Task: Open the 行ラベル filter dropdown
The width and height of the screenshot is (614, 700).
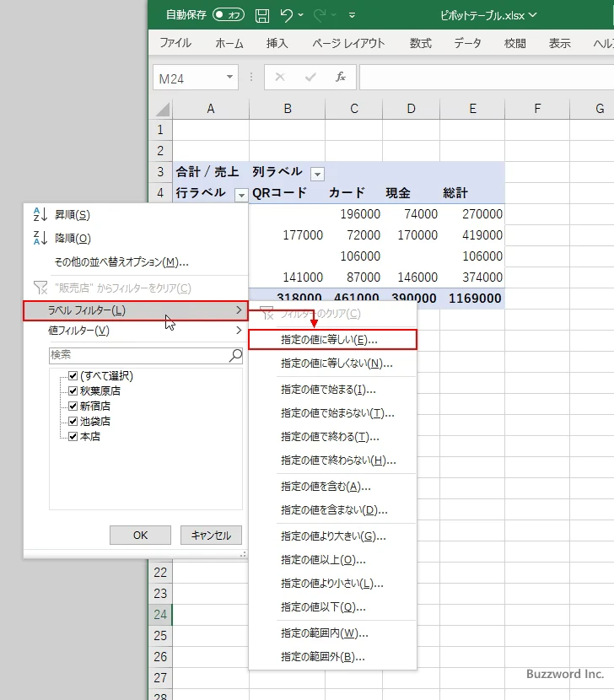Action: (241, 195)
